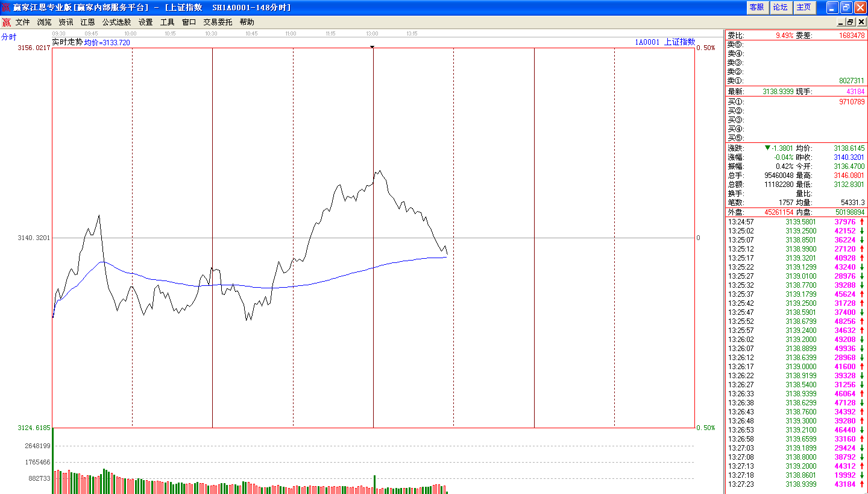The width and height of the screenshot is (868, 494).
Task: Click the 论坛 button in title bar
Action: 780,7
